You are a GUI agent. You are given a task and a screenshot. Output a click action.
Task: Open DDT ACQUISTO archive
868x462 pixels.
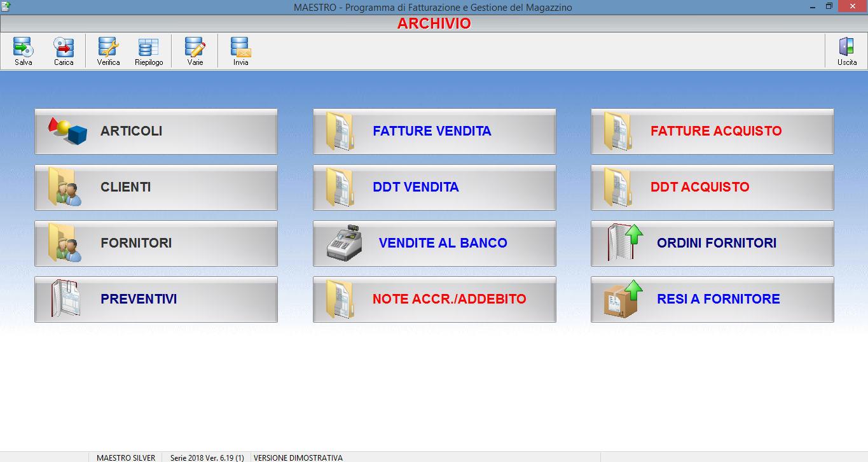click(712, 187)
